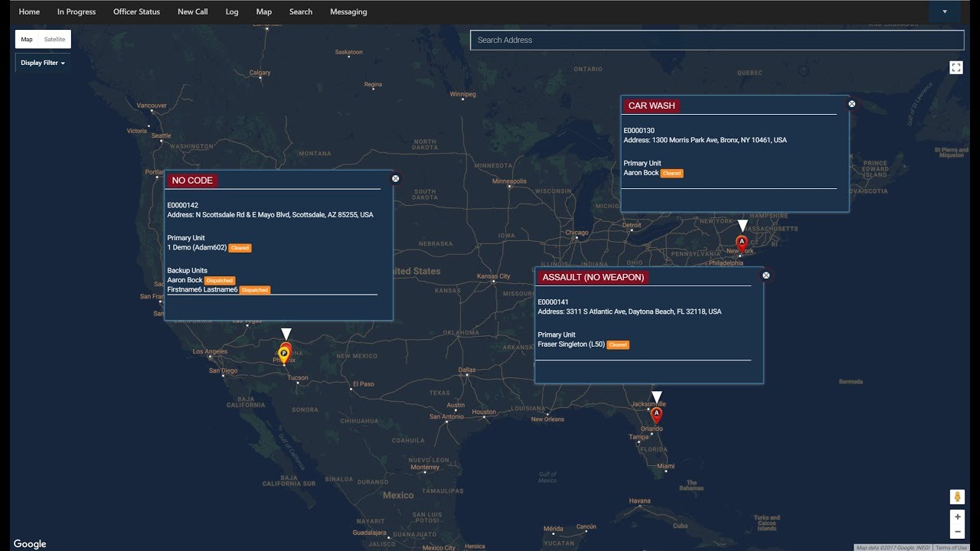This screenshot has height=551, width=980.
Task: Go to the Home page
Action: pyautogui.click(x=29, y=11)
